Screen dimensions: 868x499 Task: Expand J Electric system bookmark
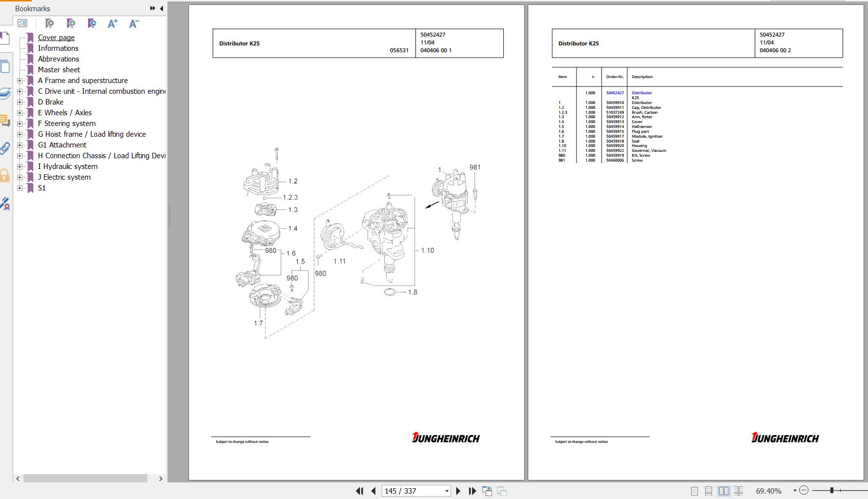point(20,177)
